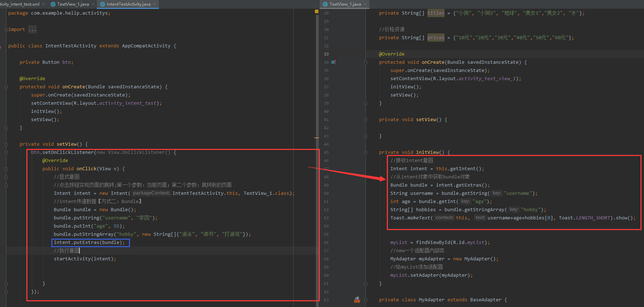
Task: Click 'new MyAdapter()' on line 58
Action: pos(474,259)
